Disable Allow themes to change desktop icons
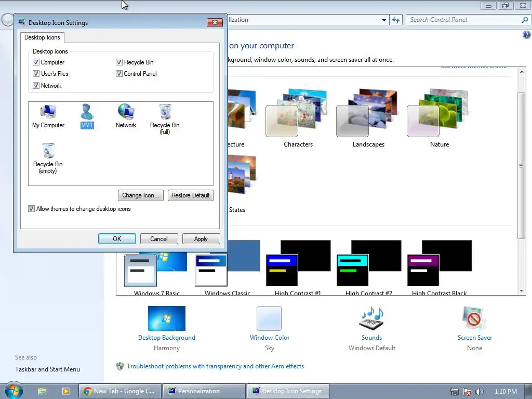This screenshot has height=399, width=532. [31, 209]
